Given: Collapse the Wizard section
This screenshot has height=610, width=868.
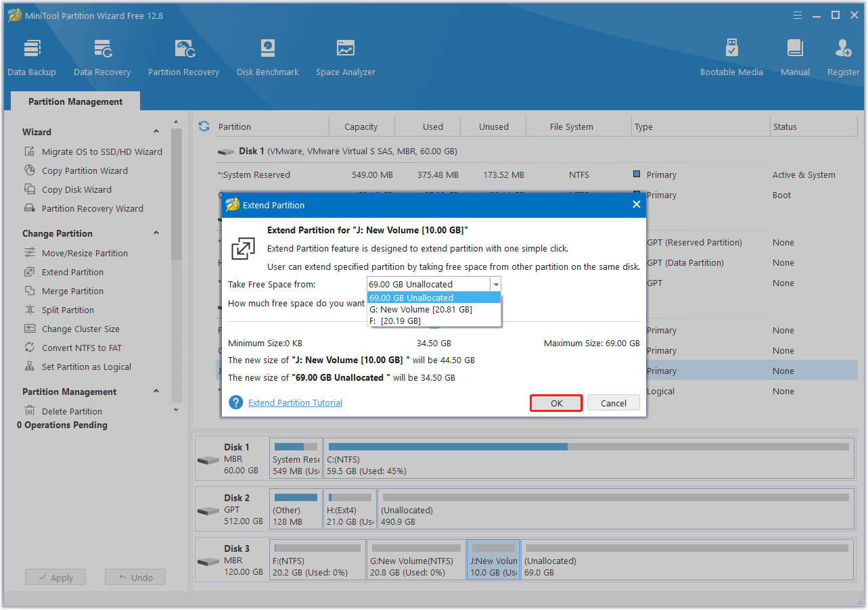Looking at the screenshot, I should [x=156, y=132].
